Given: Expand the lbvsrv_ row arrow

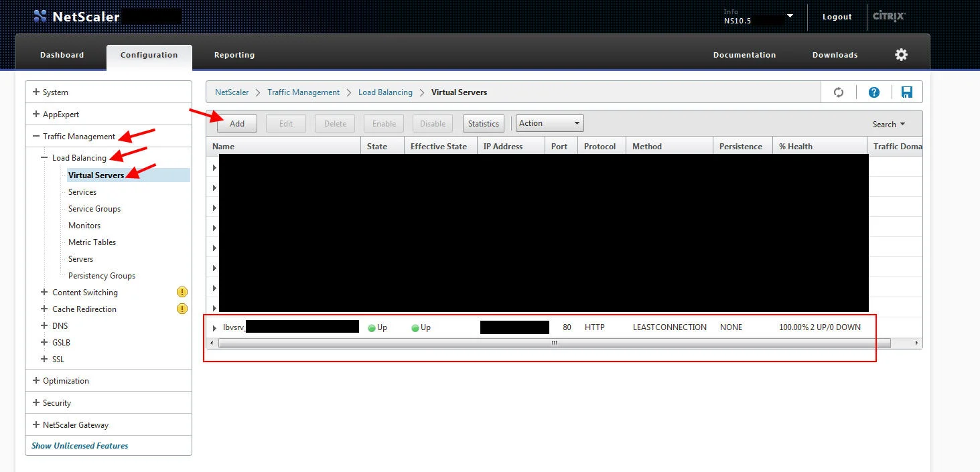Looking at the screenshot, I should click(214, 328).
